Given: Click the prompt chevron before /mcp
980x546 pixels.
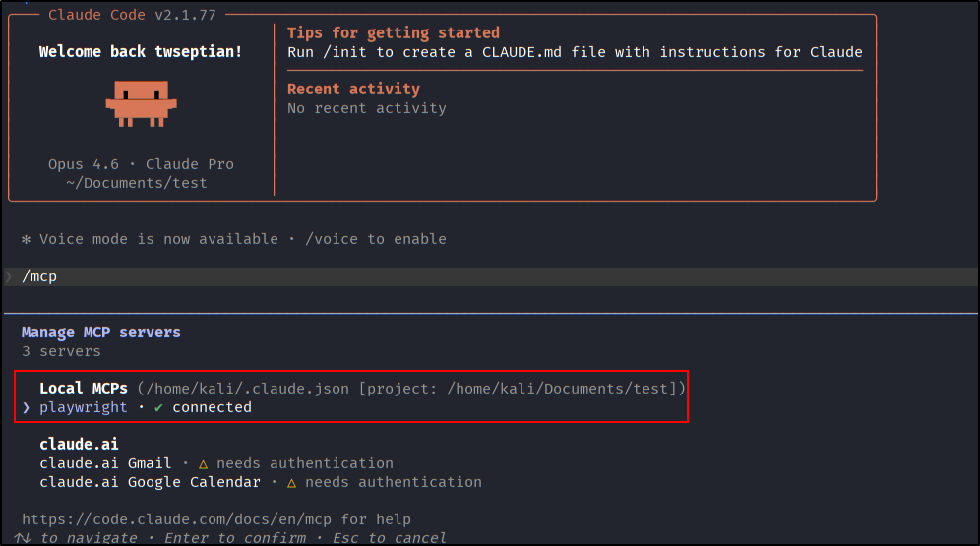Looking at the screenshot, I should (x=9, y=276).
